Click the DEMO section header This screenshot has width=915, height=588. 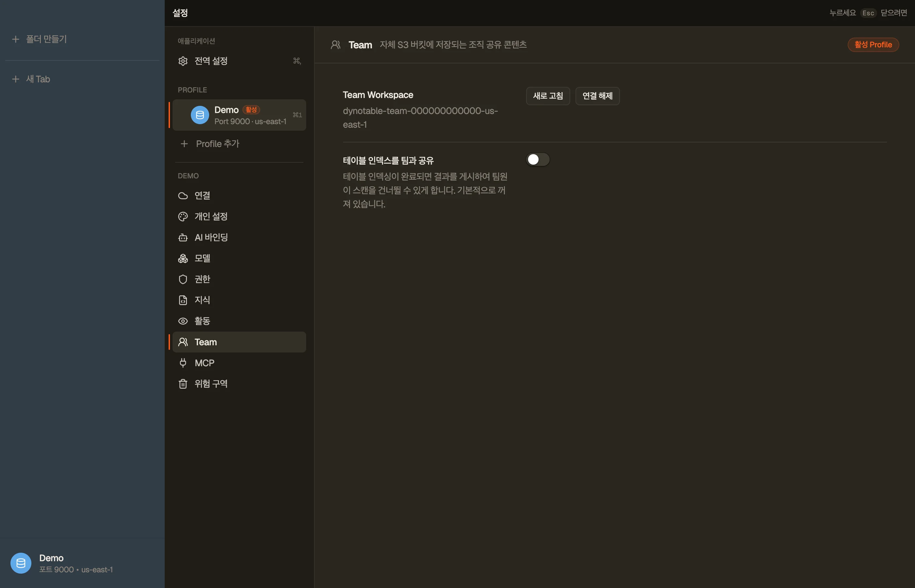coord(188,176)
